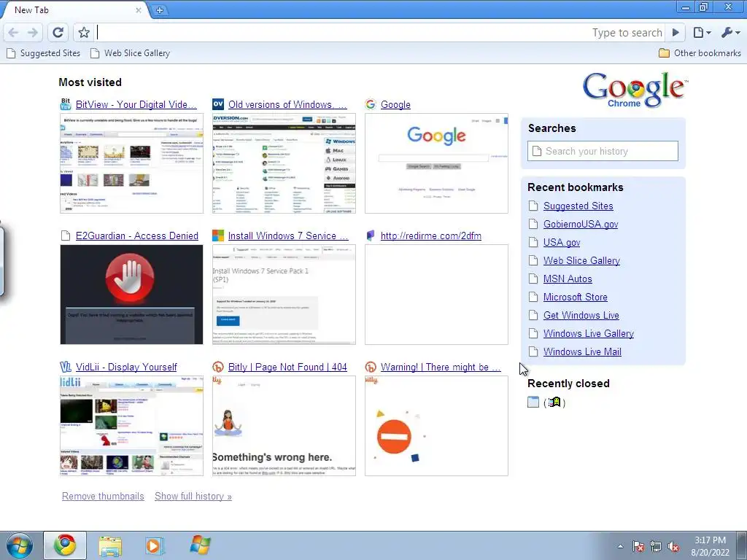Open Web Slice Gallery in bookmarks bar
The image size is (747, 560).
tap(130, 53)
